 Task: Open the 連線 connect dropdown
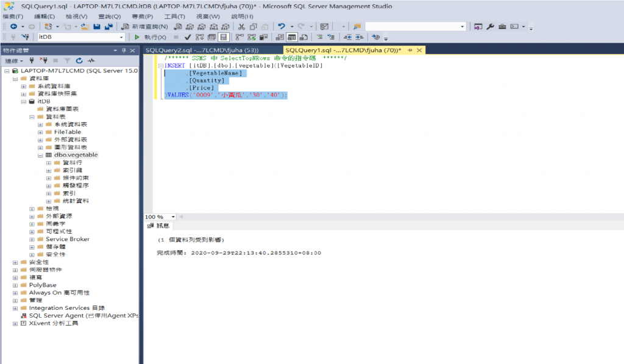(14, 61)
